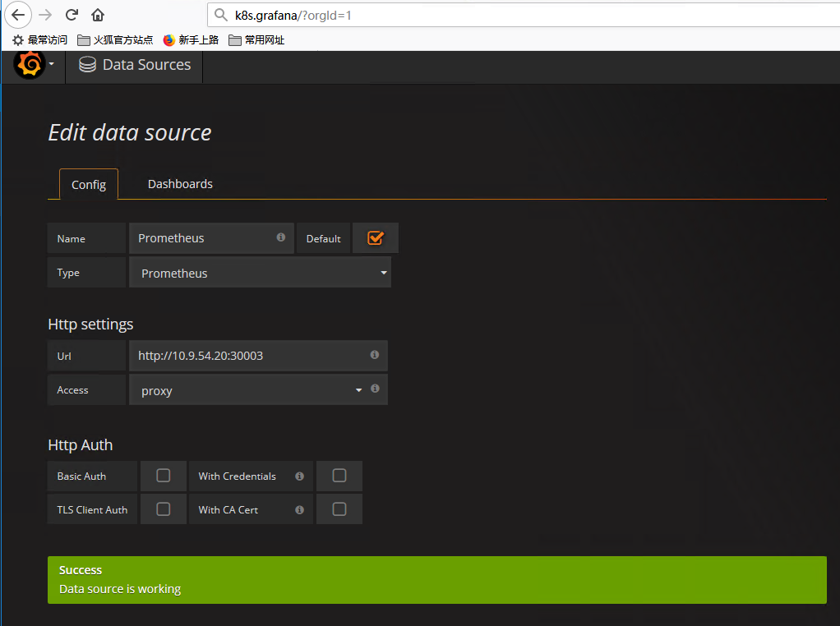This screenshot has width=840, height=626.
Task: Click the info icon in Name field
Action: tap(281, 237)
